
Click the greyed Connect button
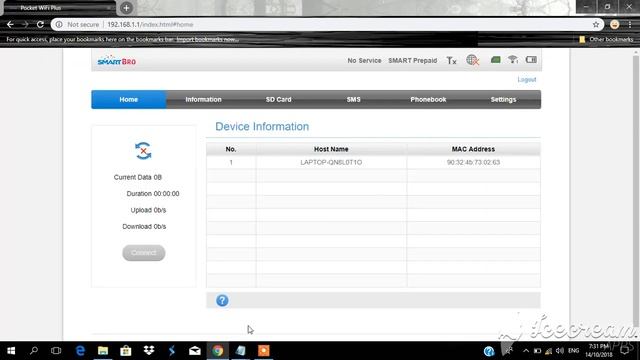click(x=144, y=253)
